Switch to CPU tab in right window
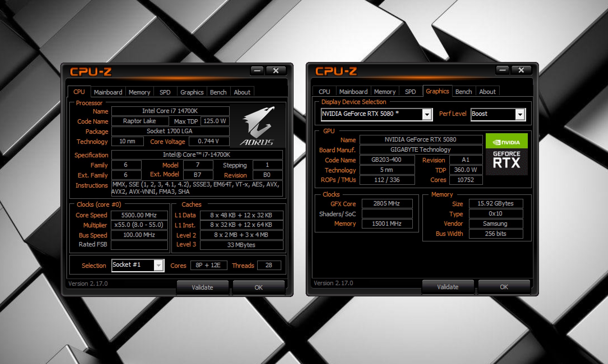This screenshot has width=608, height=364. [324, 92]
